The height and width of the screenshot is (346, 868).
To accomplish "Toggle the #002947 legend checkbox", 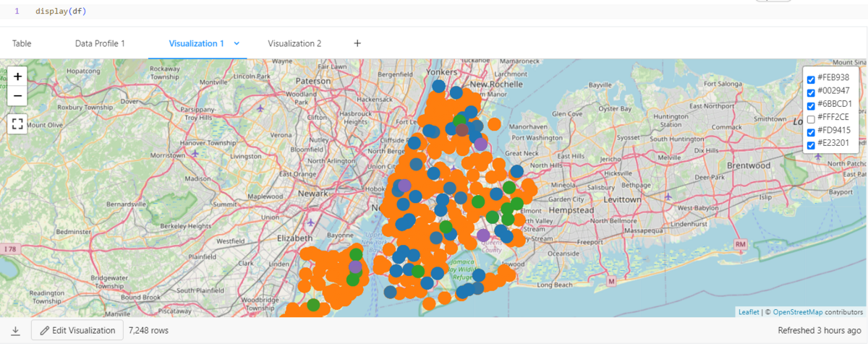I will (x=811, y=92).
